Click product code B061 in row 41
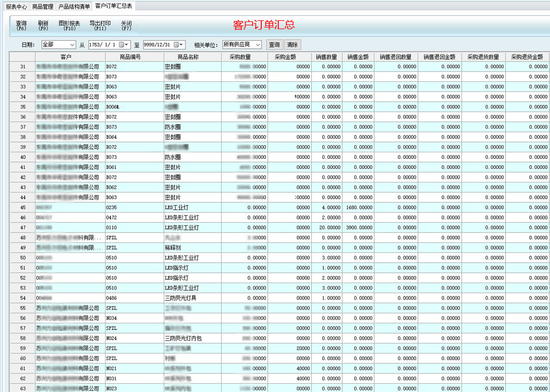The width and height of the screenshot is (550, 392). [111, 167]
